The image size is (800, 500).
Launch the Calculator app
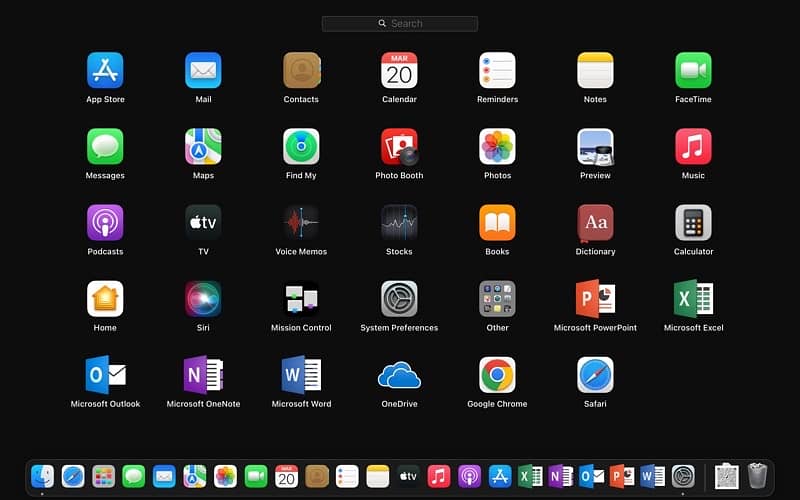(693, 223)
